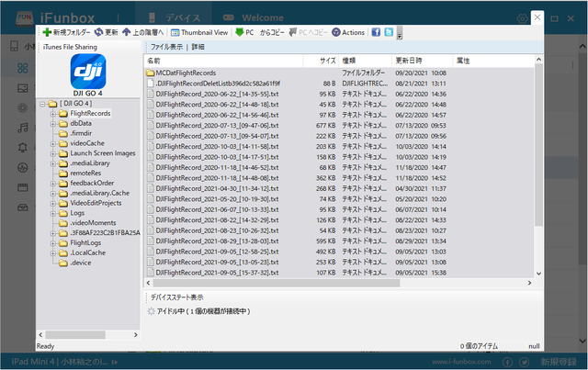588x370 pixels.
Task: Sort by the 属性 column header
Action: point(492,61)
